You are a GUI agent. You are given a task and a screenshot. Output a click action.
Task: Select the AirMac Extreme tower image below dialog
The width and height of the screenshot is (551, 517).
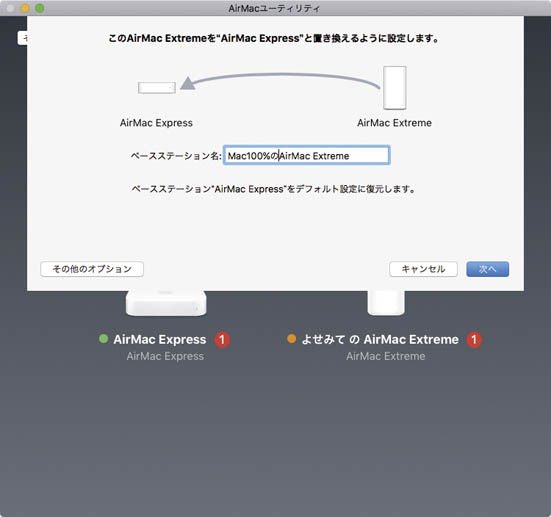coord(386,302)
